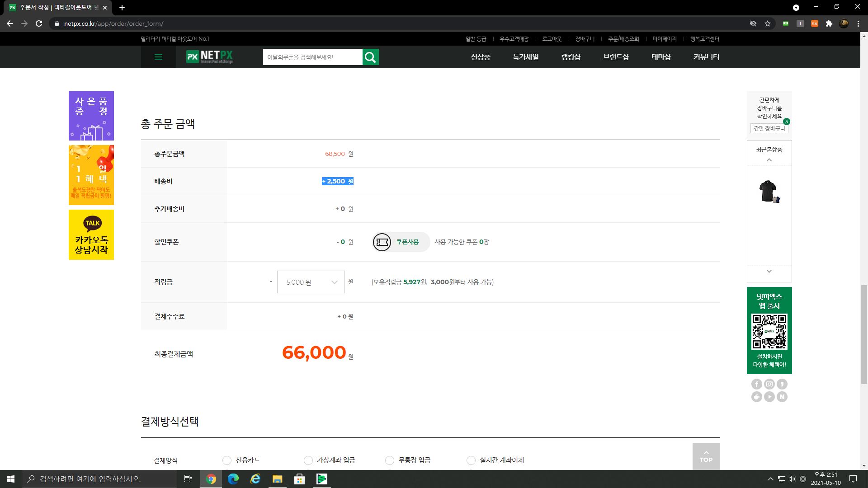
Task: Open the 브랜드샵 menu
Action: pyautogui.click(x=616, y=57)
